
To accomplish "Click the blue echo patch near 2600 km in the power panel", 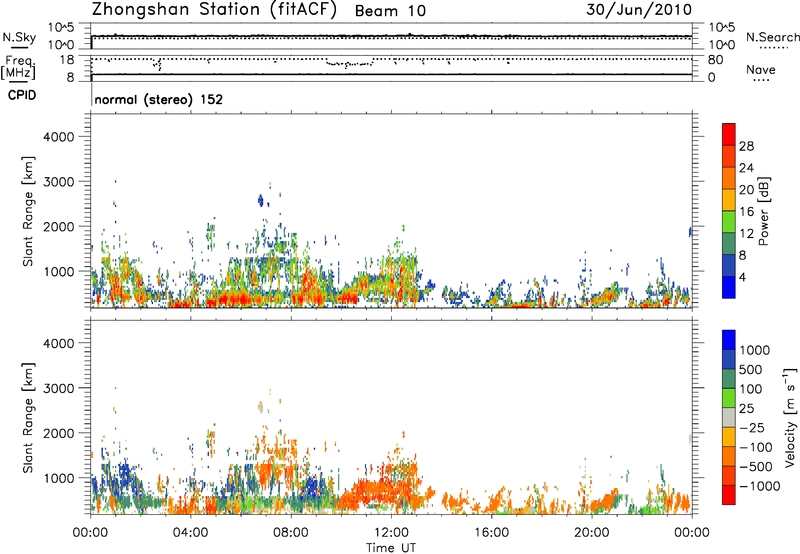I will click(261, 200).
